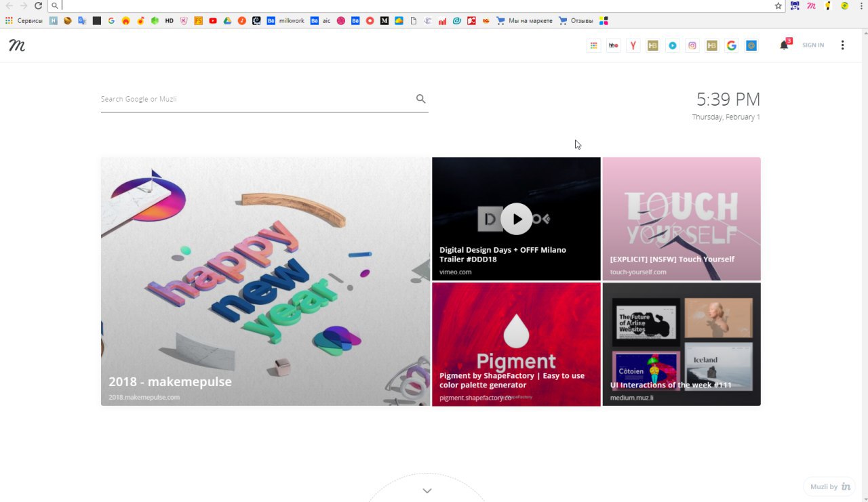Play the Digital Design Days trailer video
The width and height of the screenshot is (868, 502).
tap(517, 219)
